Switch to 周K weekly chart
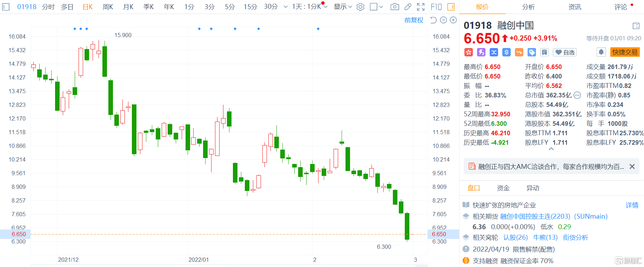Image resolution: width=644 pixels, height=267 pixels. click(x=108, y=7)
